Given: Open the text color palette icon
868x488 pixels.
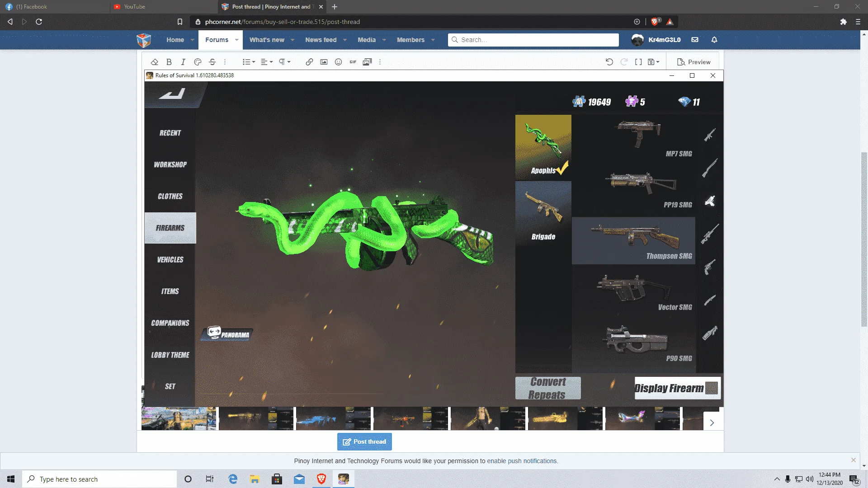Looking at the screenshot, I should coord(198,62).
